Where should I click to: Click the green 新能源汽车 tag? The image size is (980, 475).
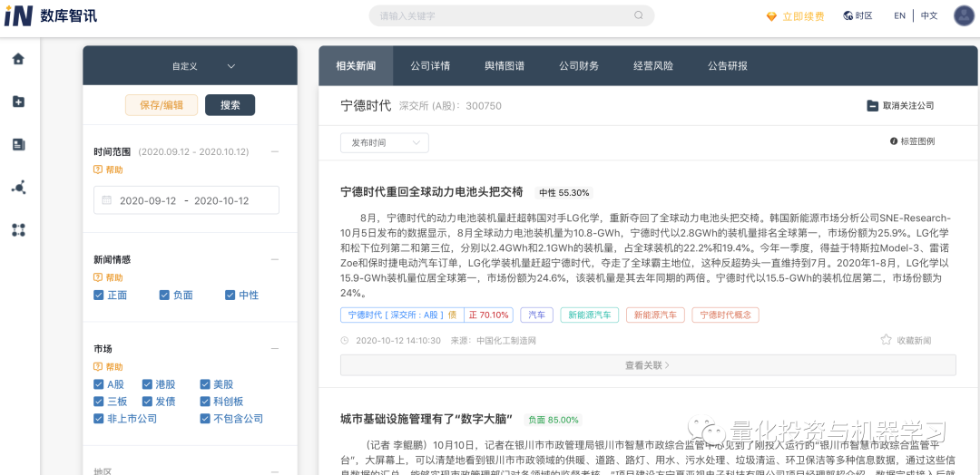pos(590,315)
